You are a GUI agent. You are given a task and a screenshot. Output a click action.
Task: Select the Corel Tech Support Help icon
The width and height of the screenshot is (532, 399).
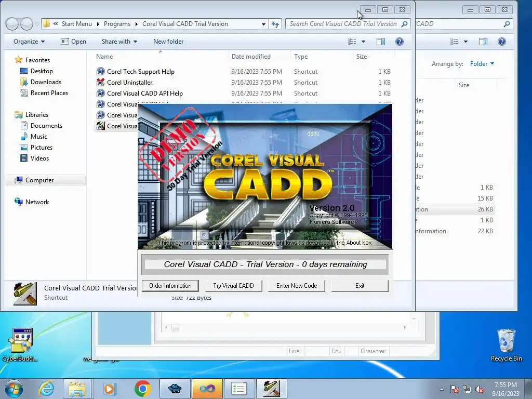click(100, 72)
